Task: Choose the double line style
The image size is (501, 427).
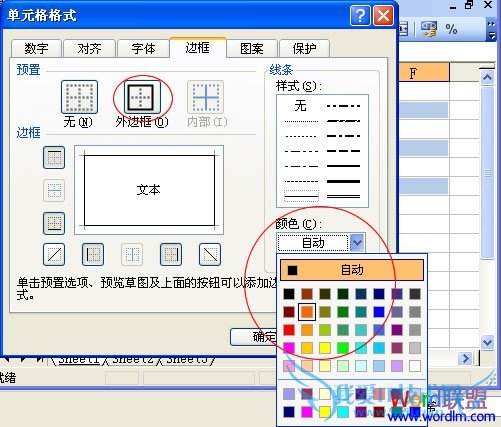Action: point(344,197)
